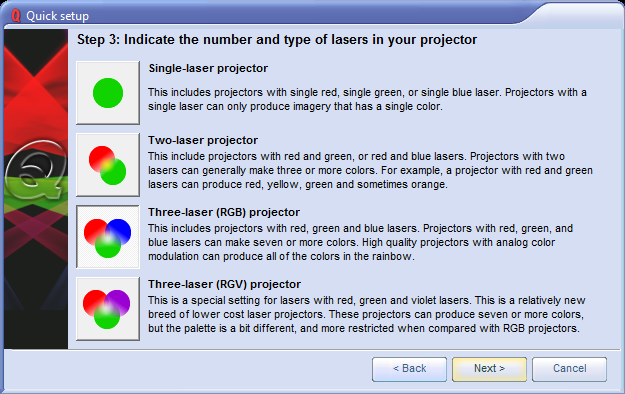Image resolution: width=625 pixels, height=394 pixels.
Task: Pick the three-laser RGB projector icon
Action: (108, 237)
